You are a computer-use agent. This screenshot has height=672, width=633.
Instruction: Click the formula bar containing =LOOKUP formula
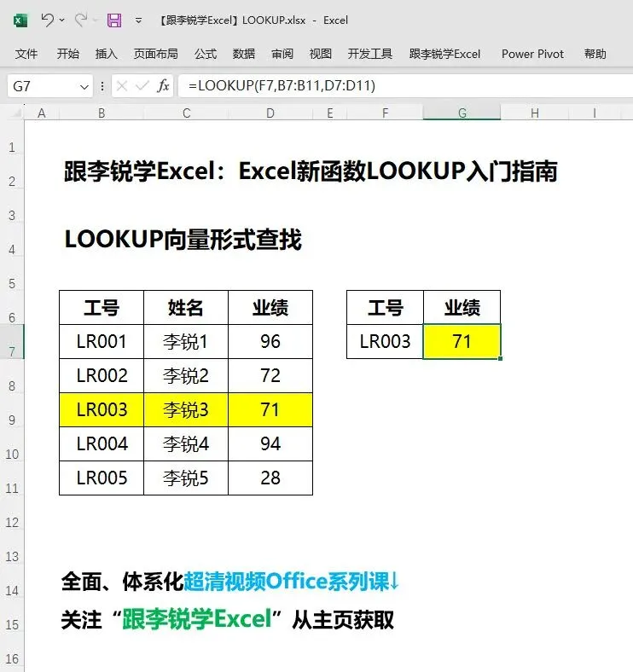pyautogui.click(x=405, y=86)
